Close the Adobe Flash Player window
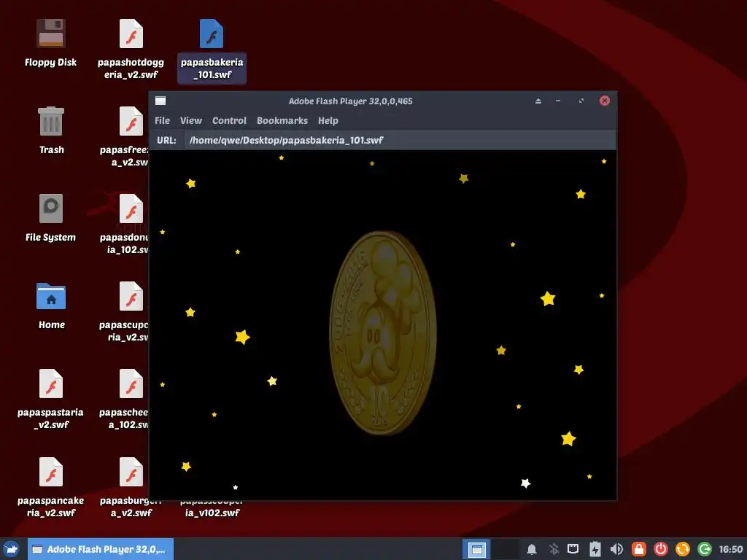 (605, 101)
